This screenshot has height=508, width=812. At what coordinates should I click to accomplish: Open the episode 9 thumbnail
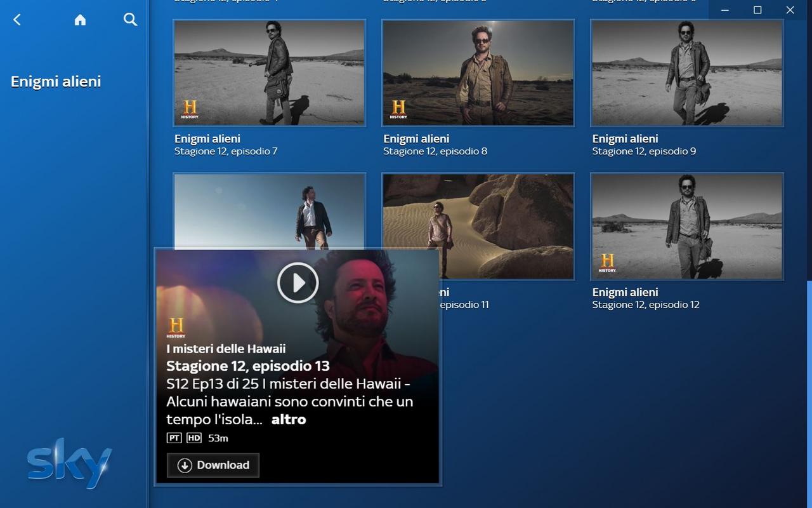click(x=687, y=73)
